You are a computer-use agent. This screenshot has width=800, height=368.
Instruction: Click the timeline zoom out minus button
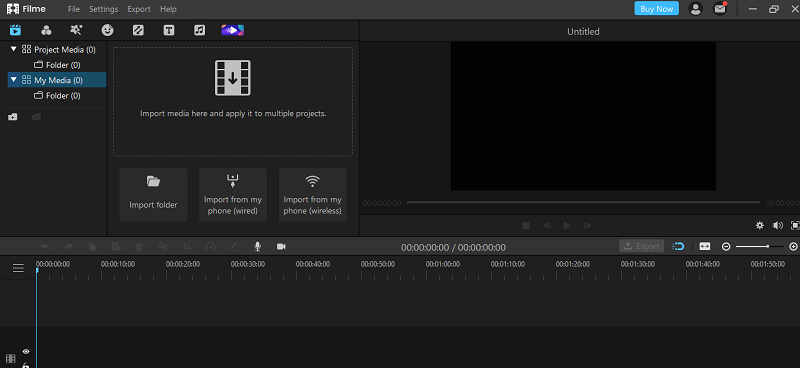[726, 247]
